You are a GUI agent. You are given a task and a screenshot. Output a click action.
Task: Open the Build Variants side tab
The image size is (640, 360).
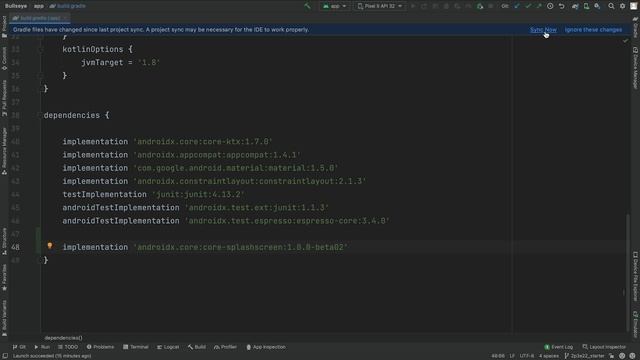click(4, 318)
